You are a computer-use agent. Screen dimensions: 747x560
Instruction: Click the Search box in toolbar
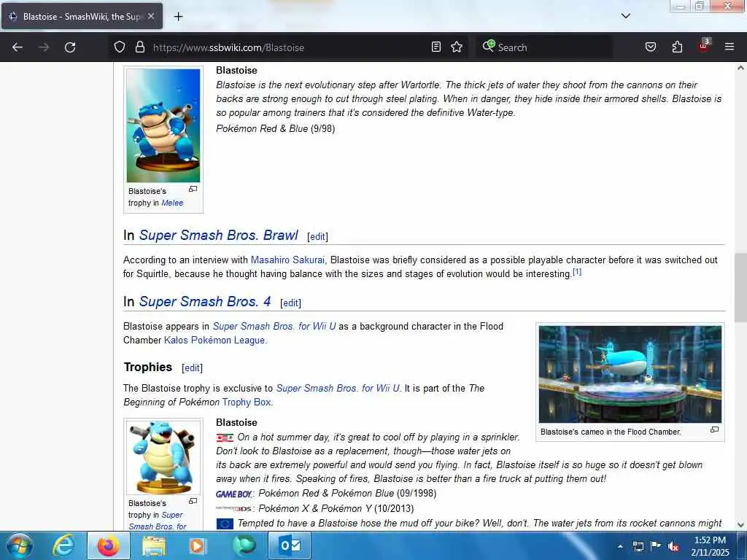click(543, 47)
